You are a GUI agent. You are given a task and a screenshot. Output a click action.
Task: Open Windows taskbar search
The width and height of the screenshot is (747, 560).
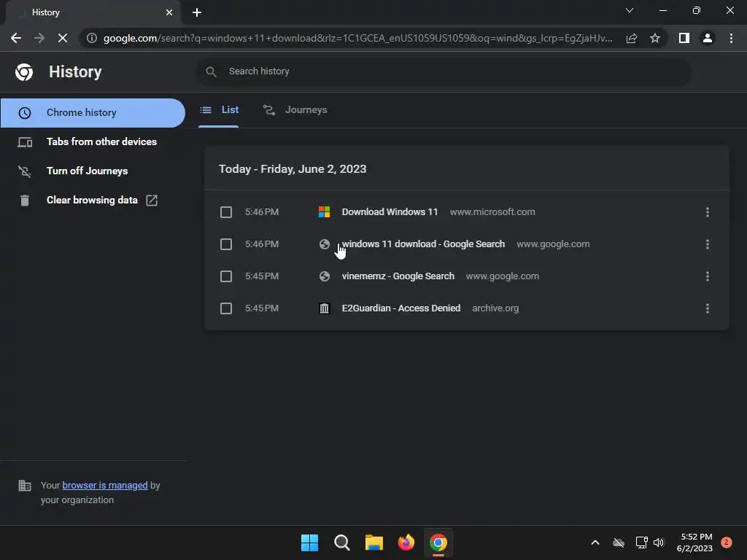click(x=341, y=542)
